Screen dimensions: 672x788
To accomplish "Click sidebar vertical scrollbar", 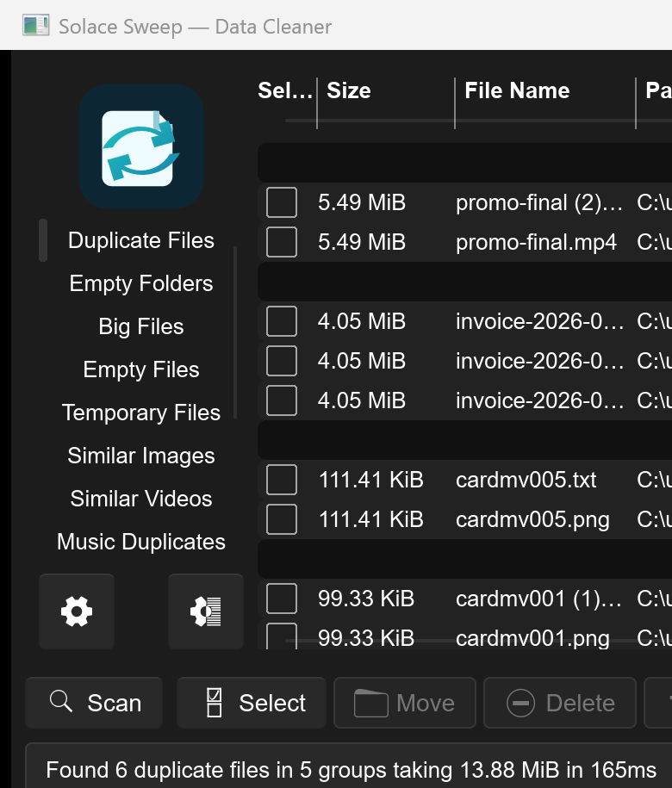I will click(235, 332).
